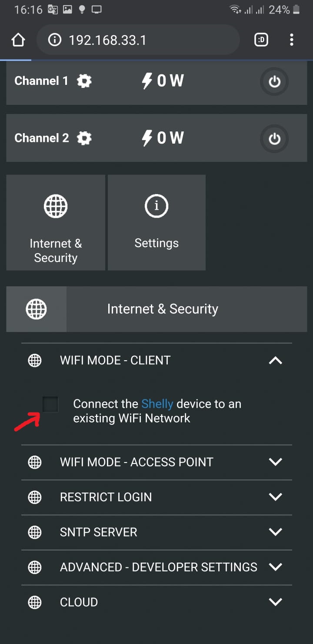
Task: Open the Settings tile
Action: (x=156, y=223)
